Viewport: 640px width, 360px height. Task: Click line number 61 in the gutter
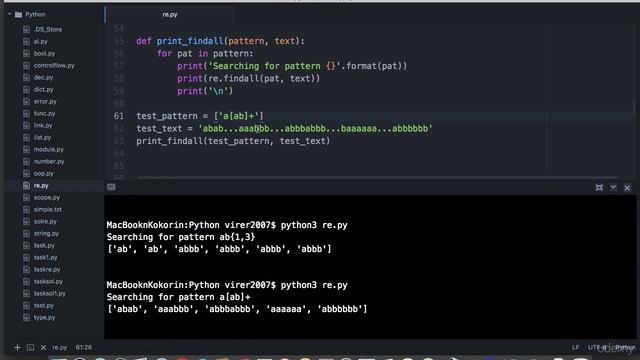click(119, 116)
